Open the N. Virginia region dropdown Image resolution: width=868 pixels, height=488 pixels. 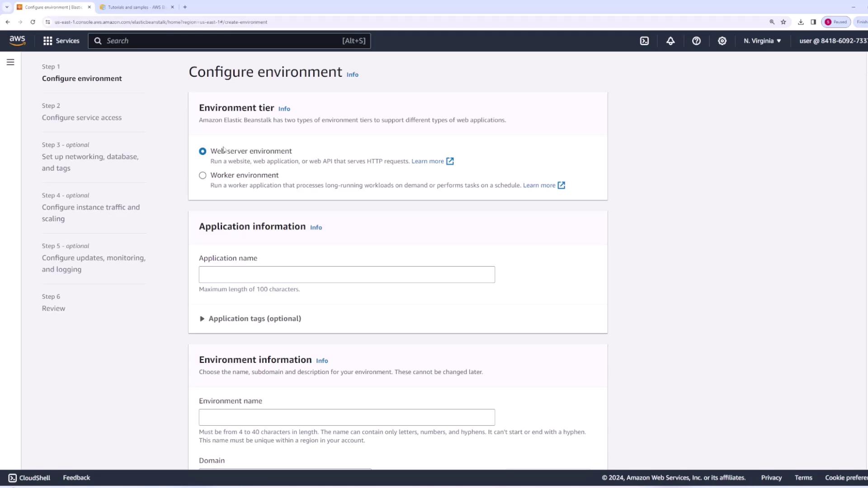(x=762, y=41)
